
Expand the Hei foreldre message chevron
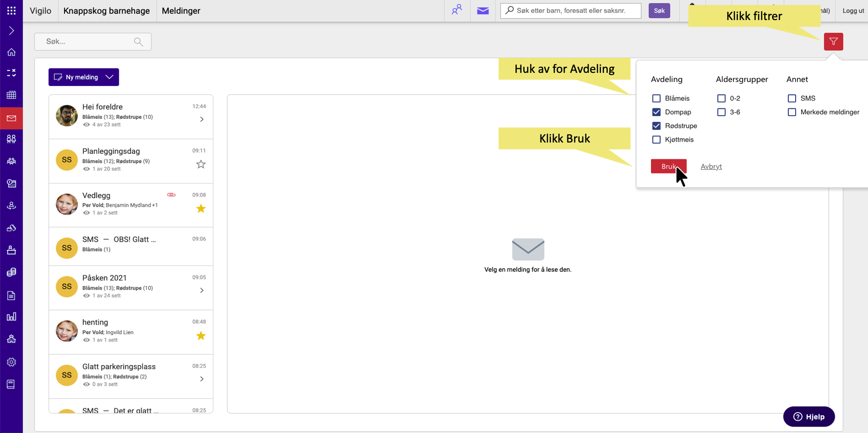click(202, 119)
